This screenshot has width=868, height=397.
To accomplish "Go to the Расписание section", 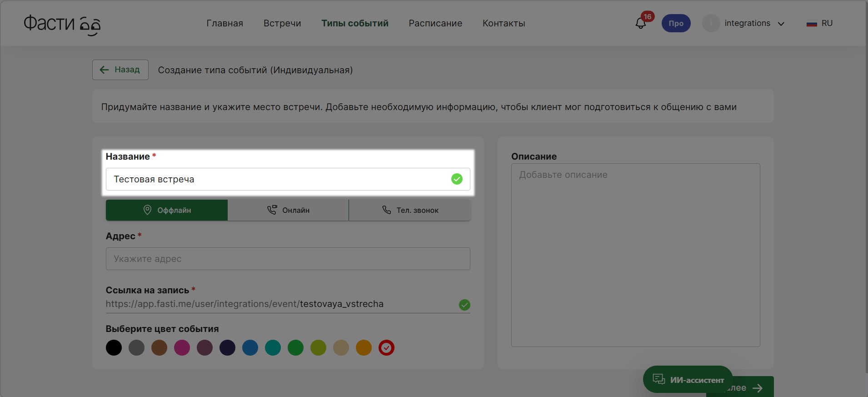I will click(x=435, y=23).
